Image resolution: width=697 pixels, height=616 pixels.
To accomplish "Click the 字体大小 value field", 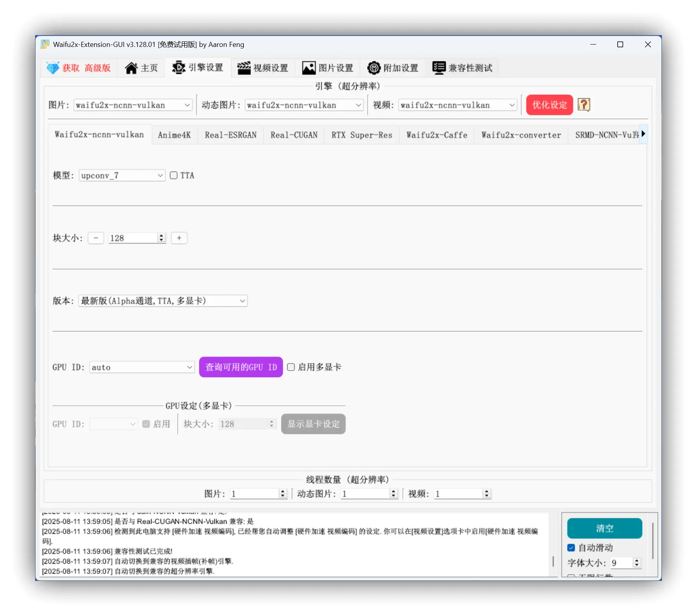I will (621, 563).
